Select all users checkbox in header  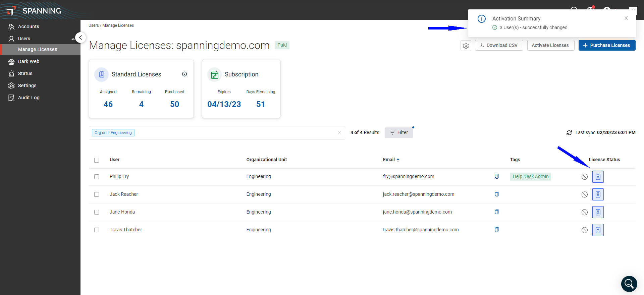[97, 160]
